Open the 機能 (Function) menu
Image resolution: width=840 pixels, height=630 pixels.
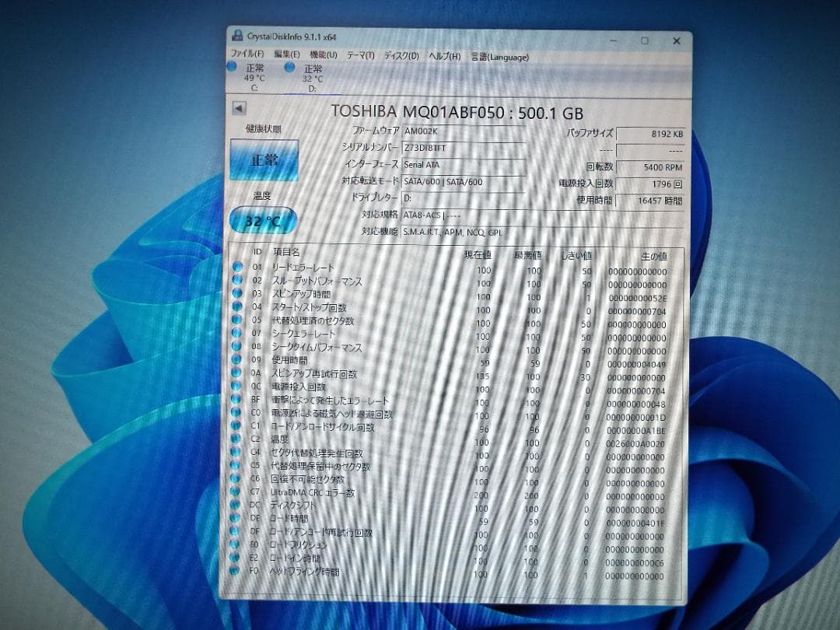(x=324, y=55)
